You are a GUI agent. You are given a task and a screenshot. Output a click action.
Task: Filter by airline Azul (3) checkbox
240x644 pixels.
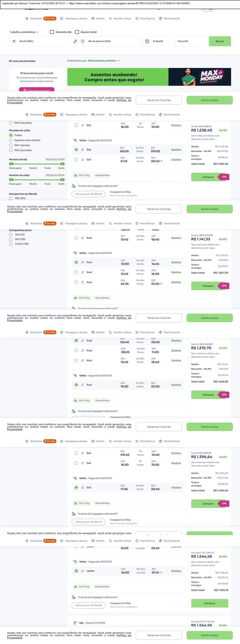pos(11,235)
